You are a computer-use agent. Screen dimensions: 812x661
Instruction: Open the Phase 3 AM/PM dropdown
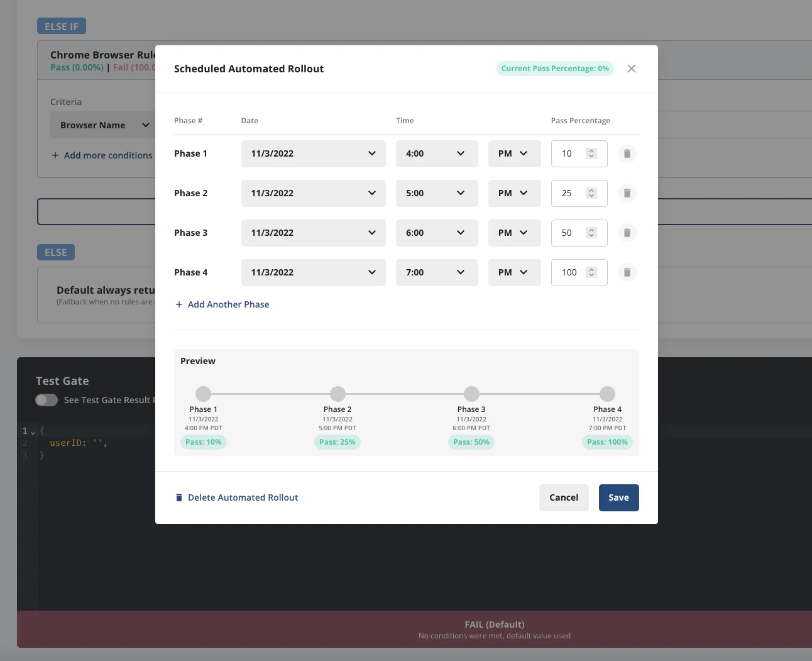(515, 233)
